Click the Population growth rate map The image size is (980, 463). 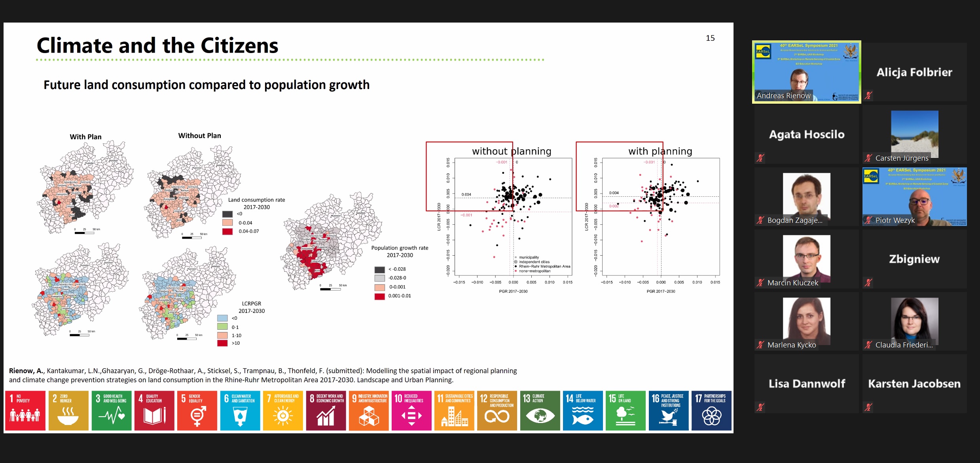coord(332,241)
